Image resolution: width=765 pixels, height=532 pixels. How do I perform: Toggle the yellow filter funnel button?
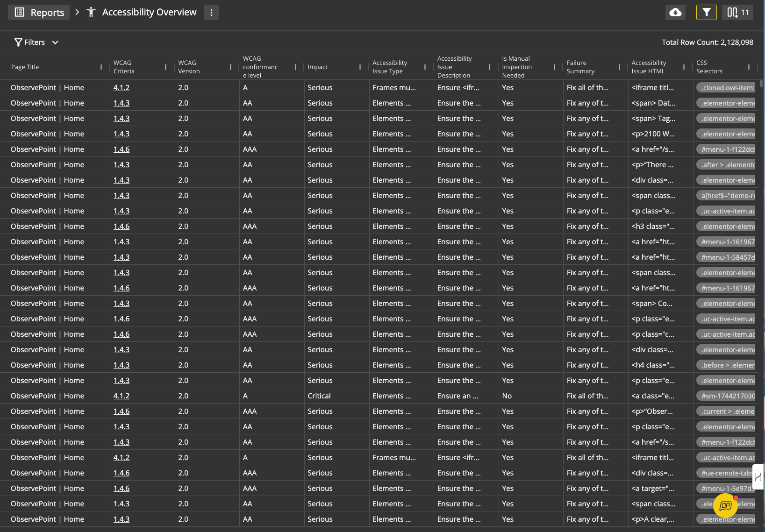[x=706, y=13]
